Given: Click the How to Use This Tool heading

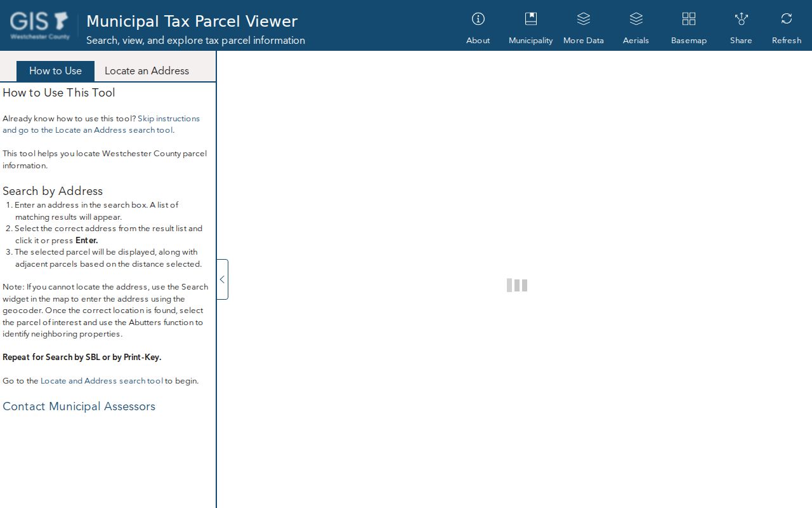Looking at the screenshot, I should tap(59, 93).
